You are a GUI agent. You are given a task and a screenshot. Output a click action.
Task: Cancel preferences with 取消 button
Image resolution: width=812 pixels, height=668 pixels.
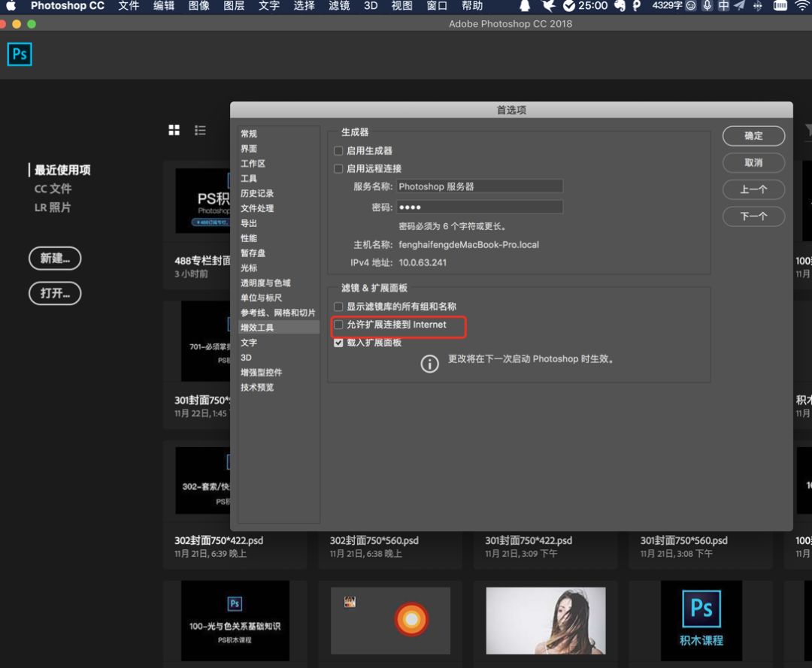(x=753, y=162)
